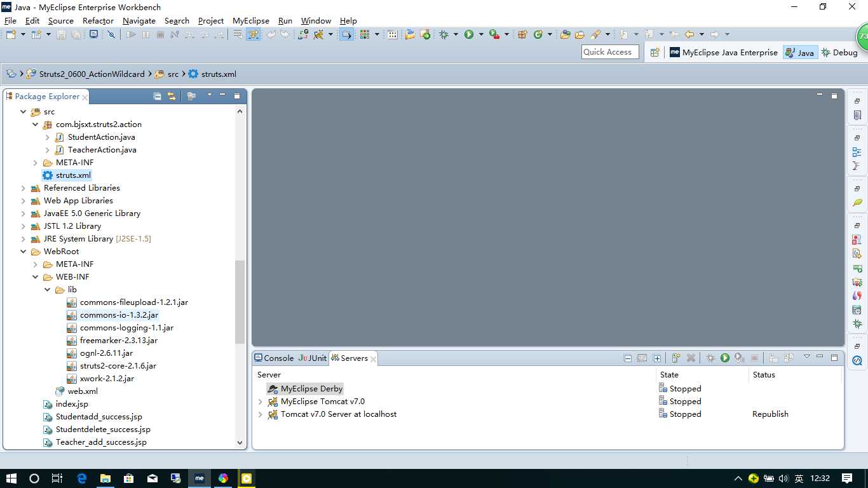Expand all servers with the plus icon
The image size is (868, 488).
tap(657, 358)
